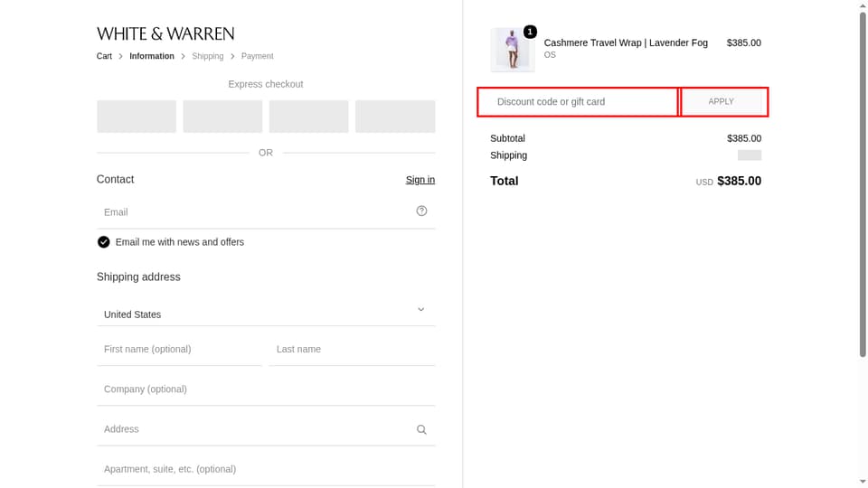Click the Cashmere Travel Wrap product thumbnail
Viewport: 868px width, 488px height.
pyautogui.click(x=513, y=50)
